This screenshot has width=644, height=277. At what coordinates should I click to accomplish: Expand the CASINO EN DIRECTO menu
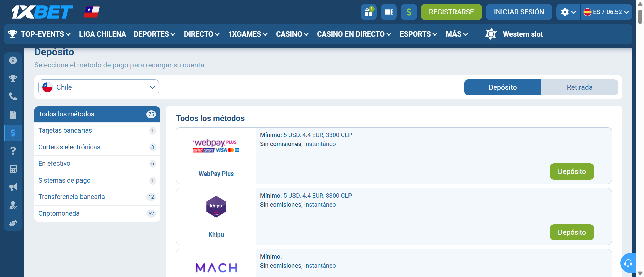354,34
